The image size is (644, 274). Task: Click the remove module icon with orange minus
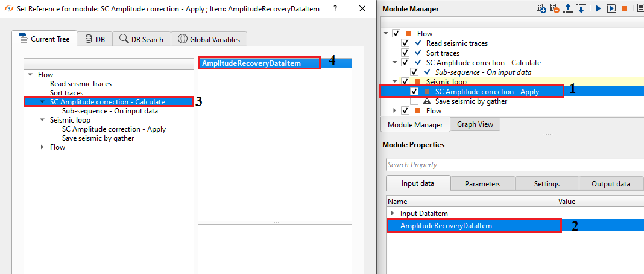point(555,8)
